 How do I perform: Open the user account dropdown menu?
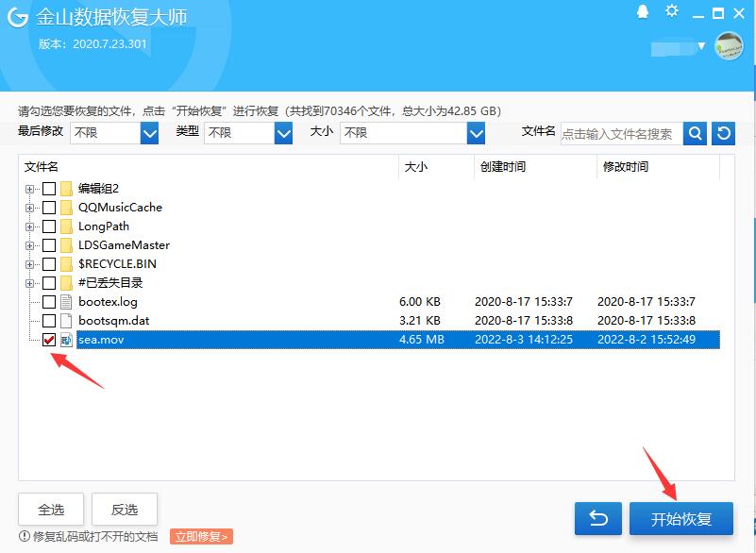(700, 45)
